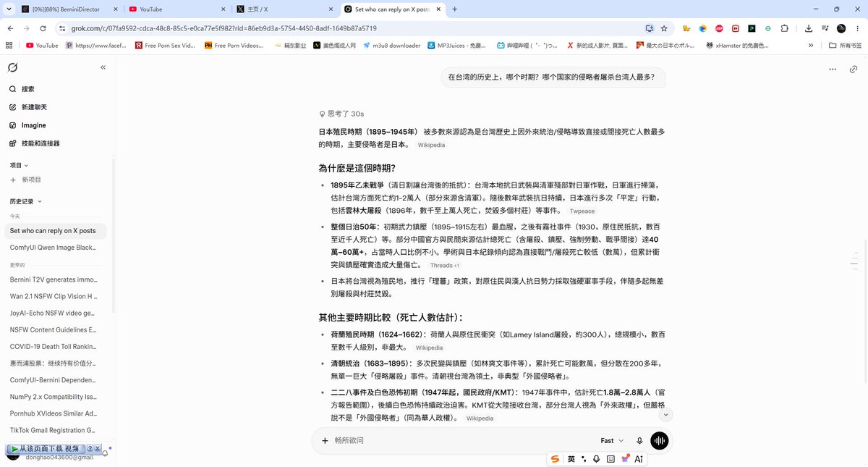Click the install app icon in the address bar
Viewport: 868px width, 467px height.
click(649, 28)
